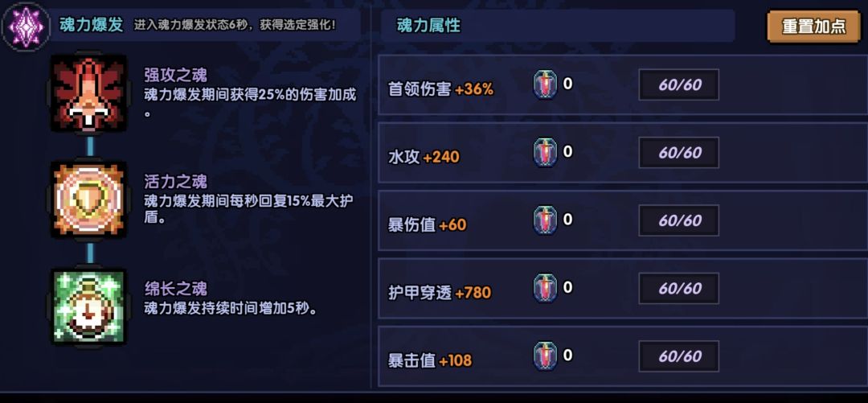Select the green 绵长之魂 clock icon

tap(89, 305)
